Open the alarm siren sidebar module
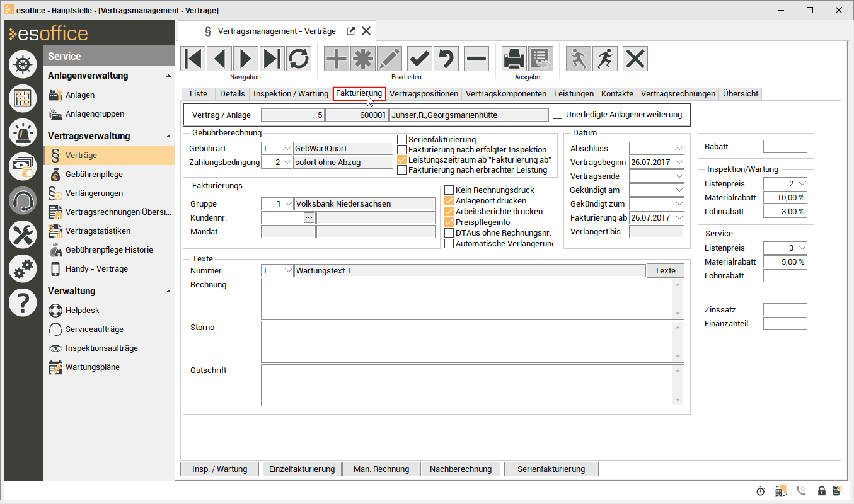Screen dimensions: 854x504 [x=23, y=132]
